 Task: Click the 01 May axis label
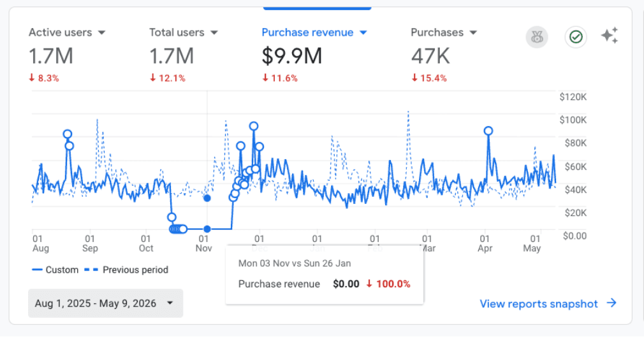tap(532, 243)
